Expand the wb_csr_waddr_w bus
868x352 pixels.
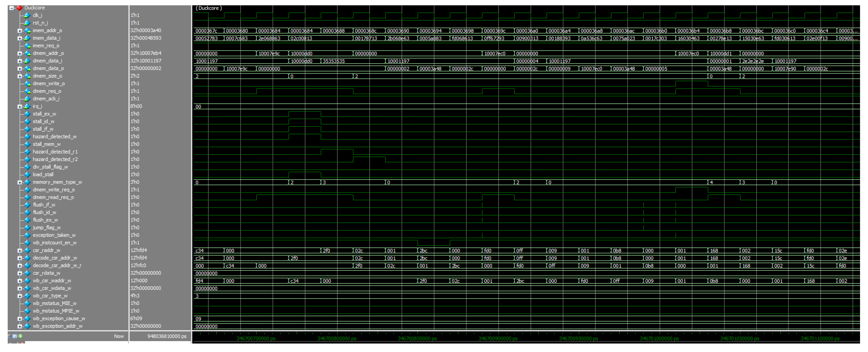coord(20,281)
